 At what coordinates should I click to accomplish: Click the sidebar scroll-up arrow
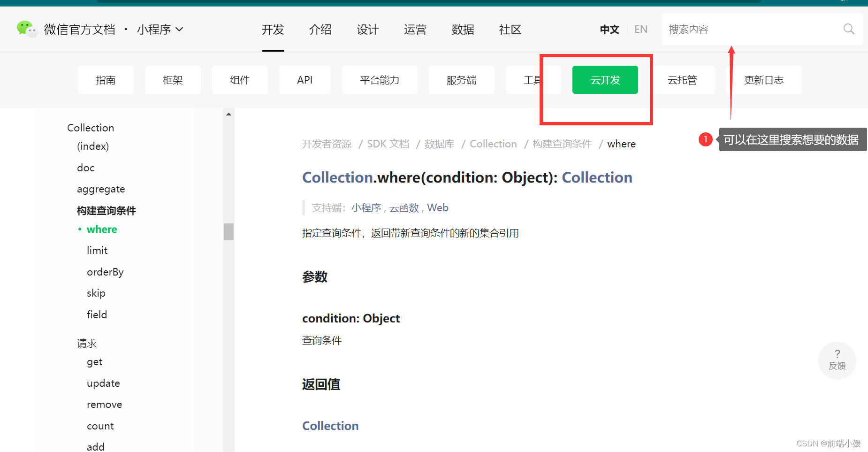(x=228, y=114)
